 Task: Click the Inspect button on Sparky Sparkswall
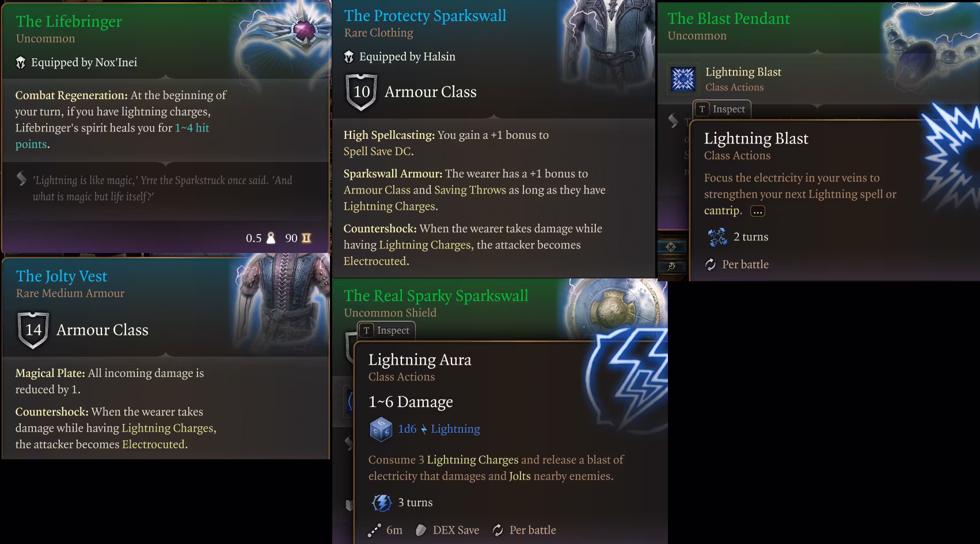coord(386,330)
